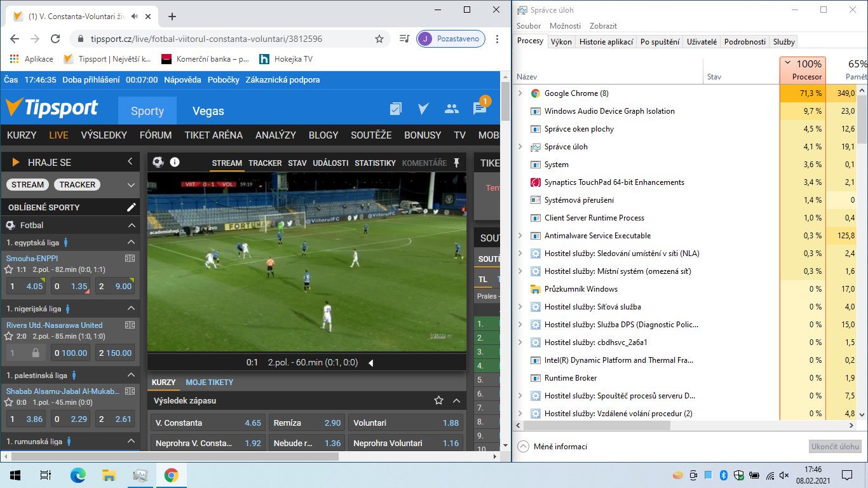Click the Task Manager taskbar icon
868x488 pixels.
pyautogui.click(x=140, y=475)
